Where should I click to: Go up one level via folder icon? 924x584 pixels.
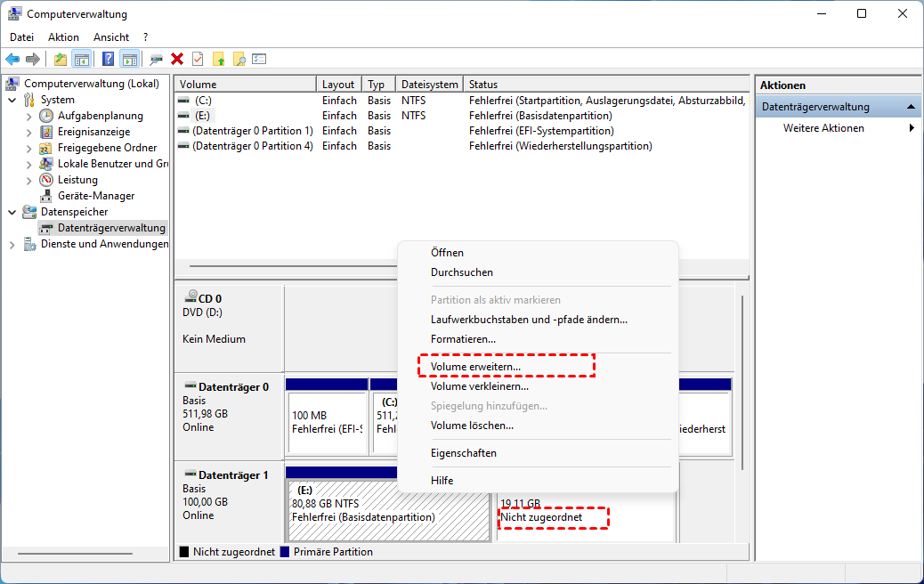click(61, 59)
